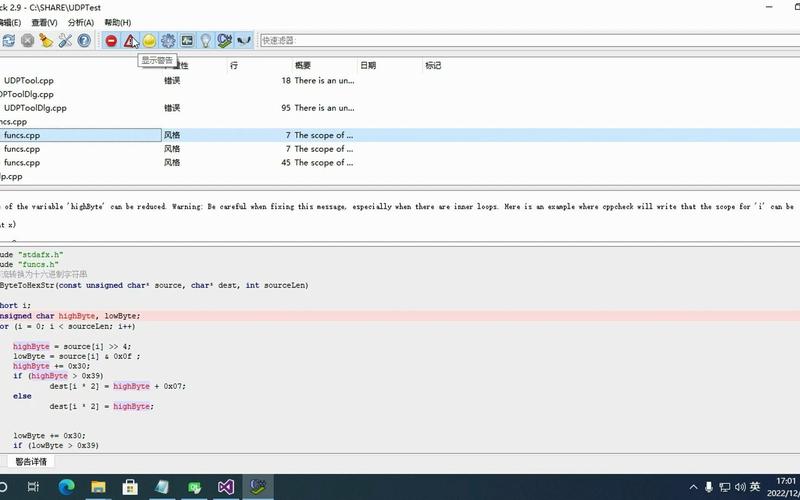Click 'The scope of ...' on line 45 row
The image size is (800, 500).
[323, 163]
